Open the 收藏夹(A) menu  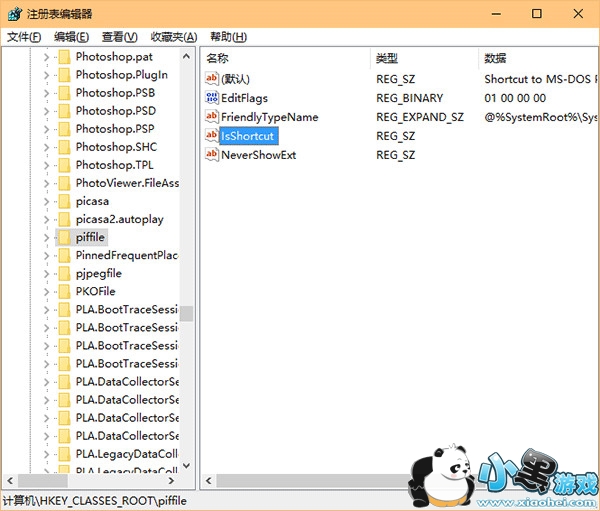[174, 37]
